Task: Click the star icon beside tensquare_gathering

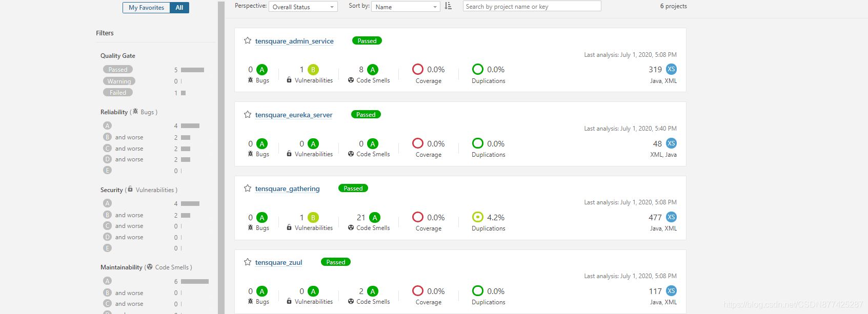Action: tap(248, 189)
